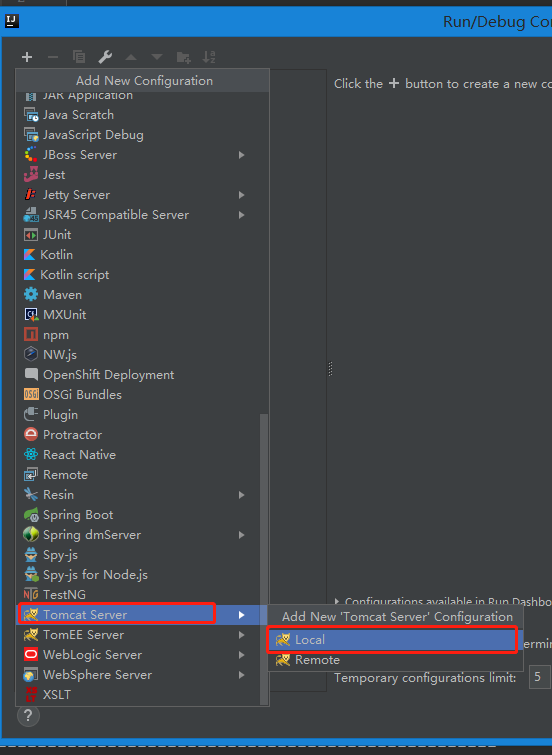Image resolution: width=552 pixels, height=755 pixels.
Task: Click the React Native atom icon
Action: (31, 455)
